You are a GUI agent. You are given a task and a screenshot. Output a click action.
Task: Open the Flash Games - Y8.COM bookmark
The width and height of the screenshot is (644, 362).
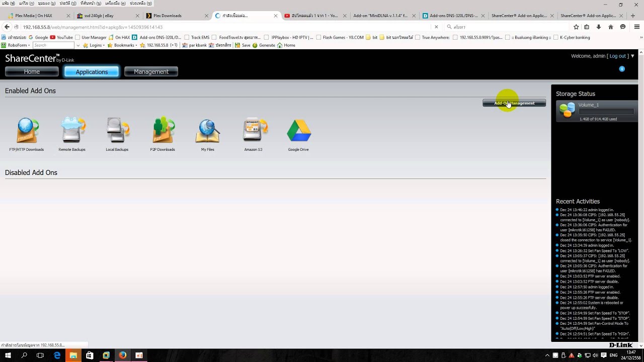pyautogui.click(x=340, y=37)
